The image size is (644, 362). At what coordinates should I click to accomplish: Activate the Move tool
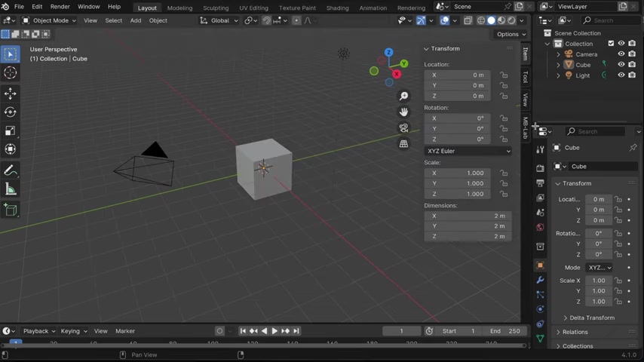pyautogui.click(x=11, y=94)
